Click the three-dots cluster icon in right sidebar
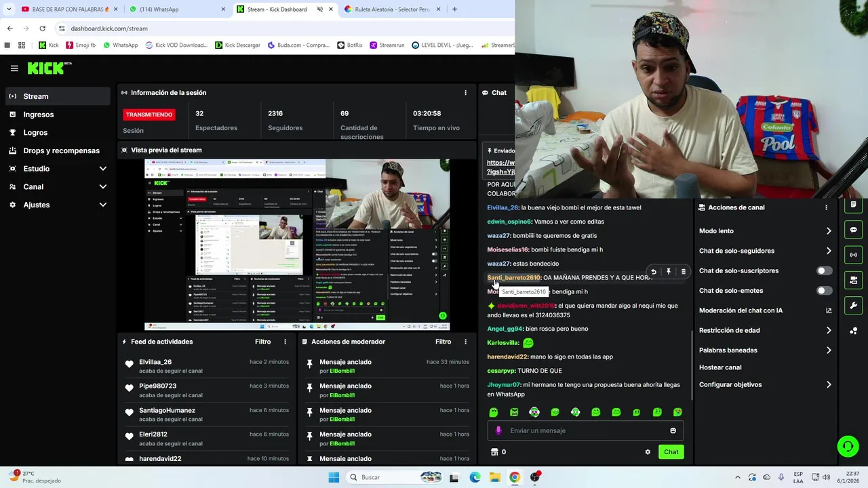Screen dimensions: 868x488 853,331
